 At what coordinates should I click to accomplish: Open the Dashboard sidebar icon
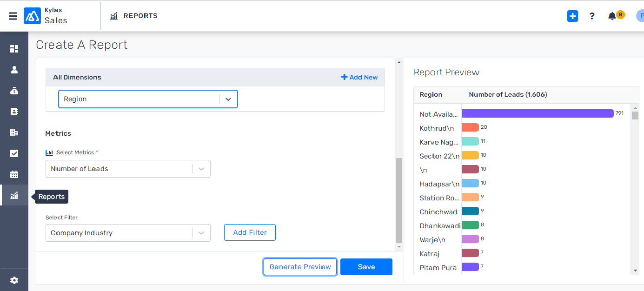14,49
